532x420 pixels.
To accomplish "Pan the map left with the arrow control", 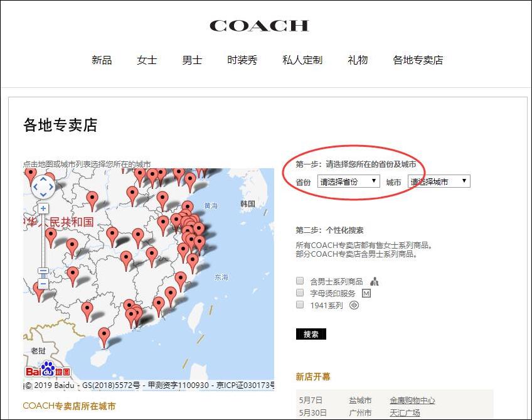I will [35, 186].
